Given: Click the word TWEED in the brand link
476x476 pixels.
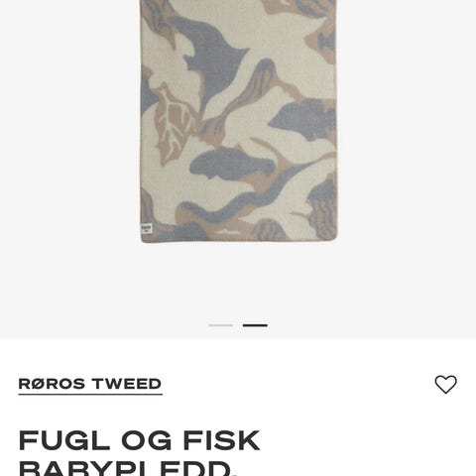Looking at the screenshot, I should [127, 384].
